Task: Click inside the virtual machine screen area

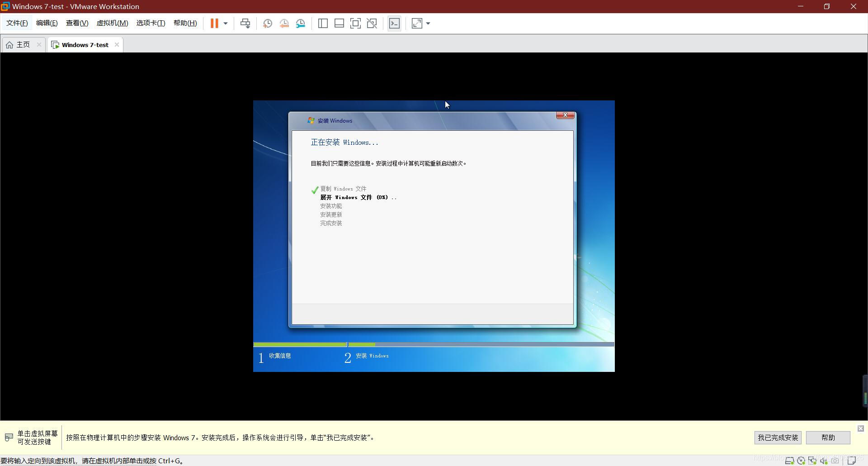Action: (x=434, y=236)
